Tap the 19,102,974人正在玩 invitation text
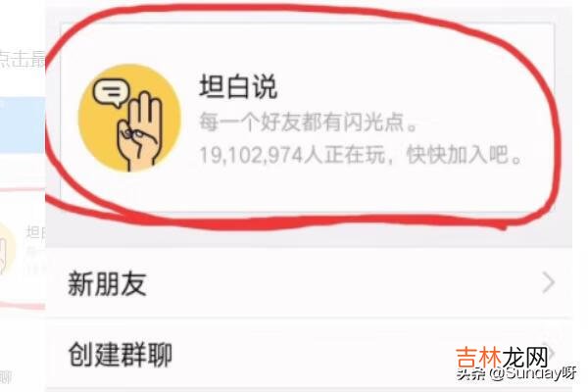Screen dimensions: 588x392 (x=292, y=155)
